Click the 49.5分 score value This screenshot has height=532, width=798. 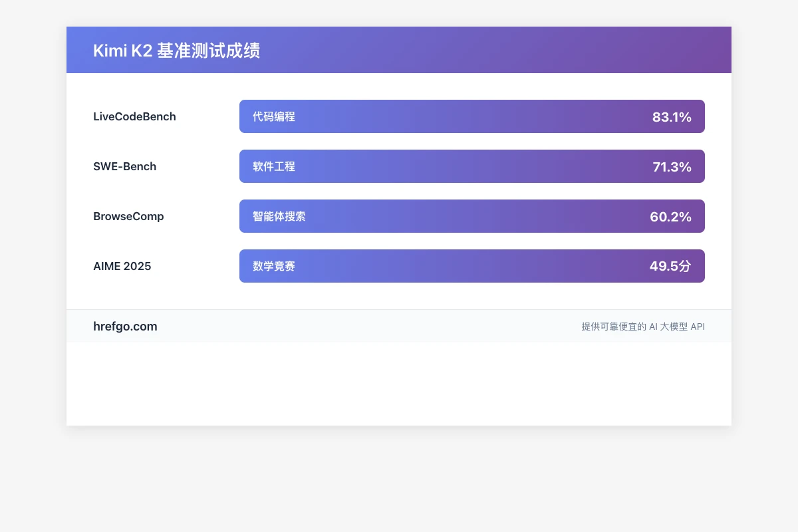tap(670, 266)
